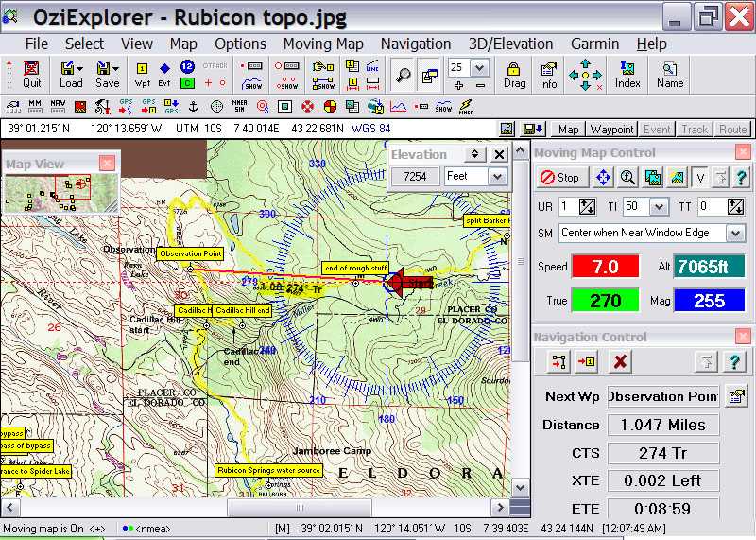The height and width of the screenshot is (540, 756).
Task: Toggle the V button in Moving Map Control
Action: tap(700, 178)
